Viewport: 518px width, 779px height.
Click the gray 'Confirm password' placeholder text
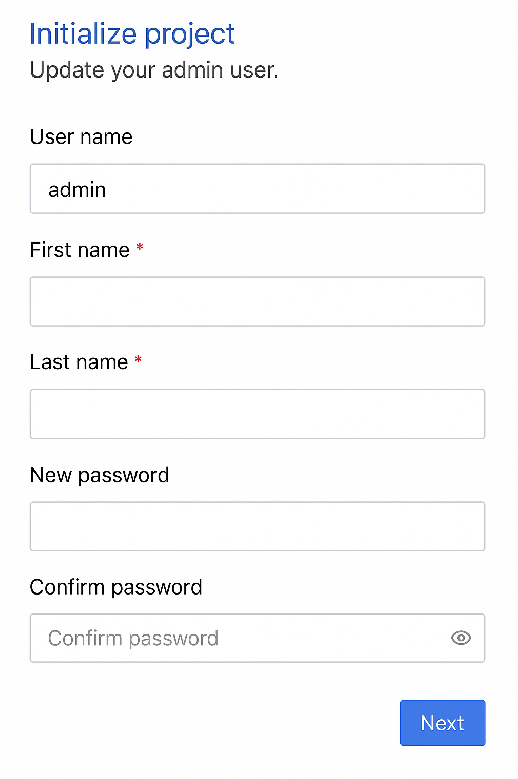(133, 638)
